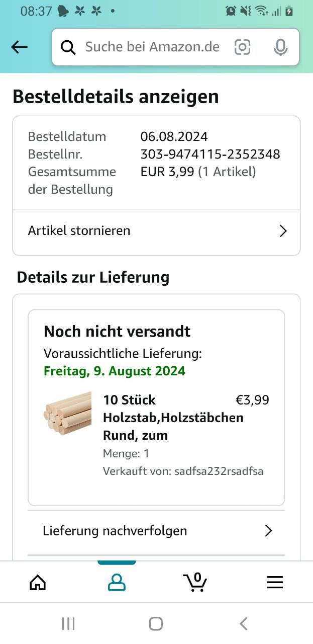Image resolution: width=313 pixels, height=644 pixels.
Task: Focus the Suche bei Amazon.de field
Action: point(152,47)
